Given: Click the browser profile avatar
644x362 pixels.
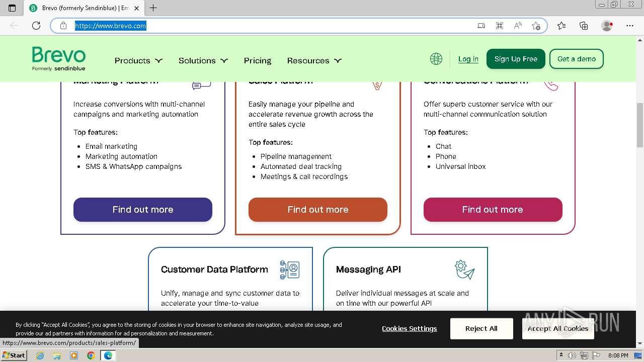Looking at the screenshot, I should [607, 26].
